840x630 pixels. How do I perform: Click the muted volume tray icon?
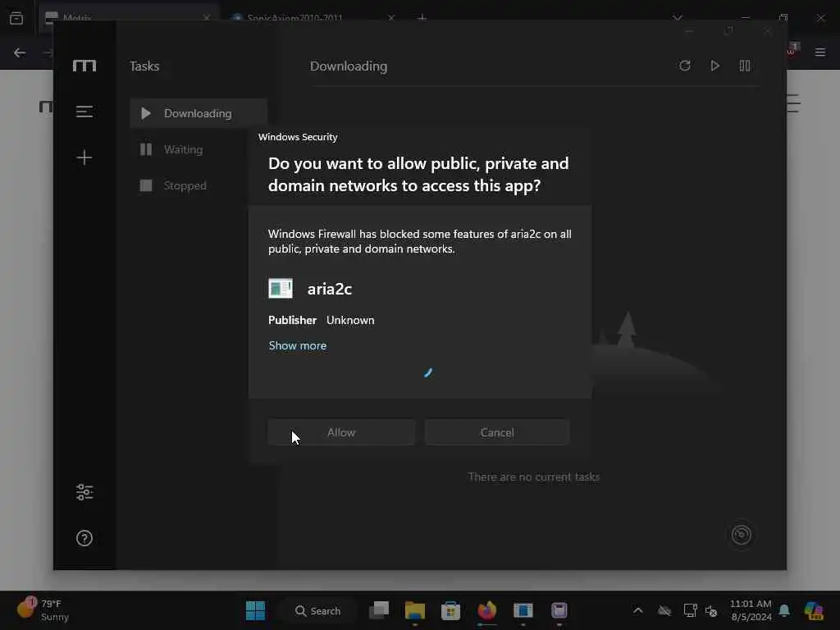[711, 610]
